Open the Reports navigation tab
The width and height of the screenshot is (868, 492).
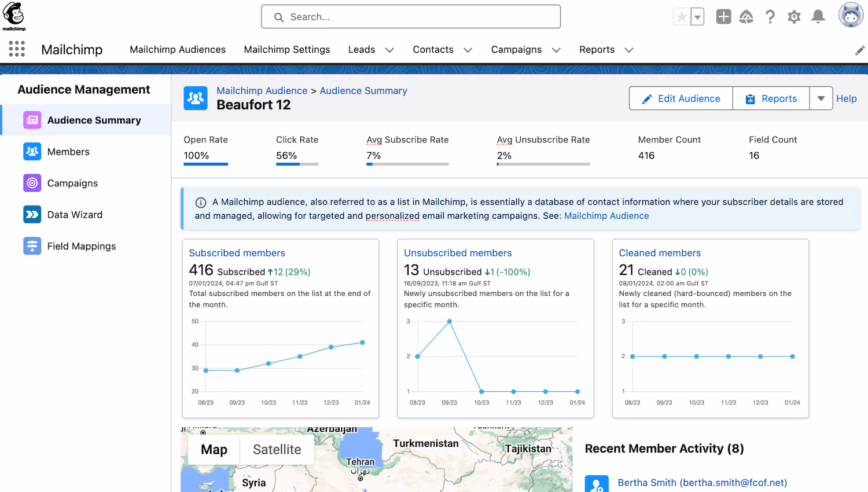597,50
